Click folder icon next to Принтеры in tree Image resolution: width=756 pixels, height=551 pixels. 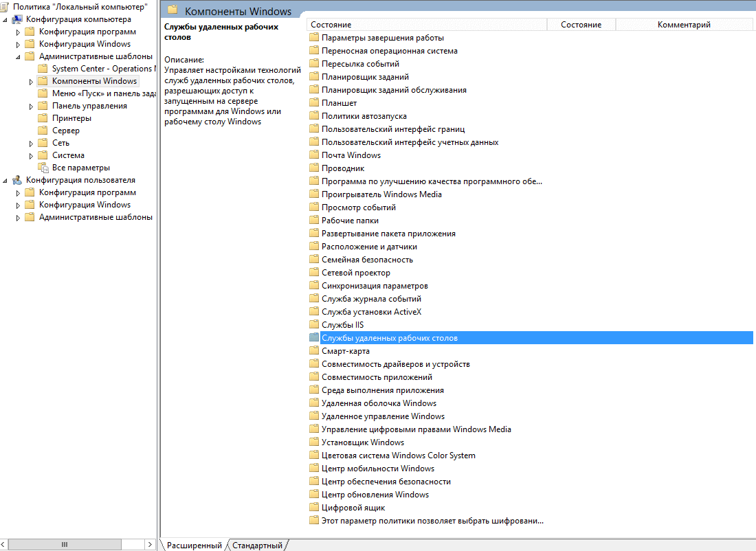tap(43, 118)
